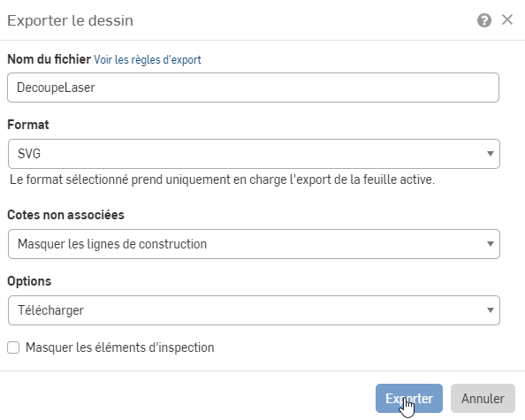525x420 pixels.
Task: Click the Masquer les éléments d'inspection label text
Action: pos(120,347)
